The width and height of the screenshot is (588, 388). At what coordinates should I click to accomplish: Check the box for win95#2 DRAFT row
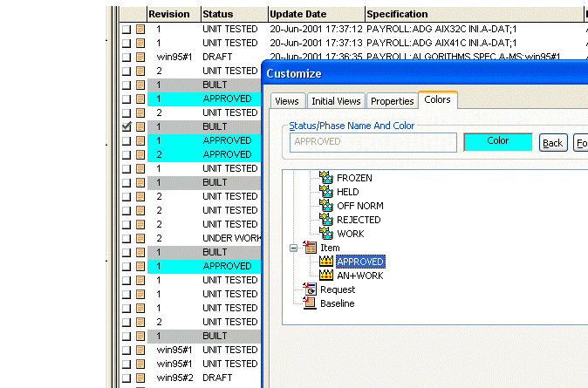click(126, 378)
